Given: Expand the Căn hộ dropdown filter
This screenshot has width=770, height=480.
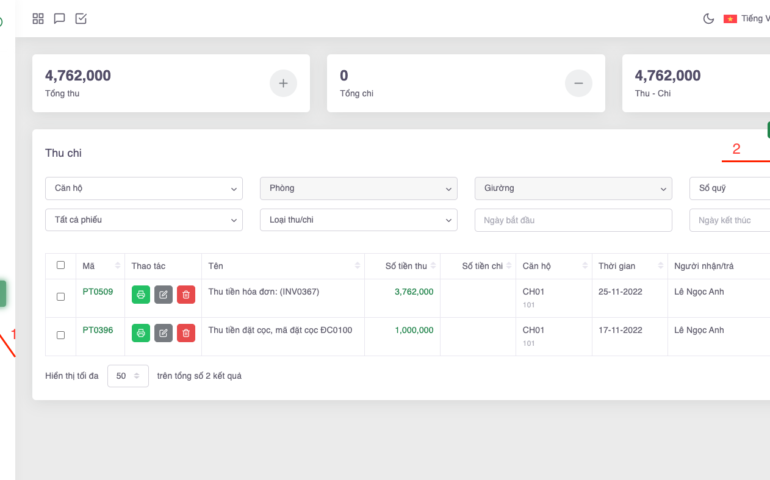Looking at the screenshot, I should coord(144,188).
